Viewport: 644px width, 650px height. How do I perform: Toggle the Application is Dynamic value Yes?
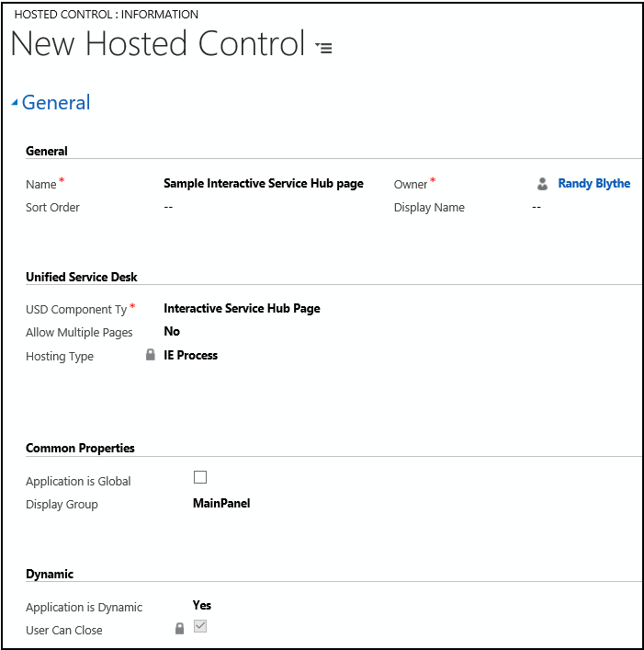(x=202, y=605)
